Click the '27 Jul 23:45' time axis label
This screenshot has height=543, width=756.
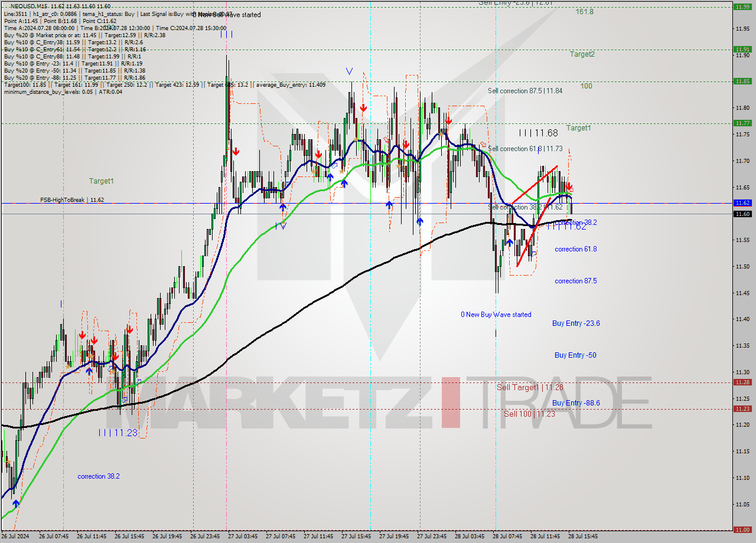click(x=432, y=537)
